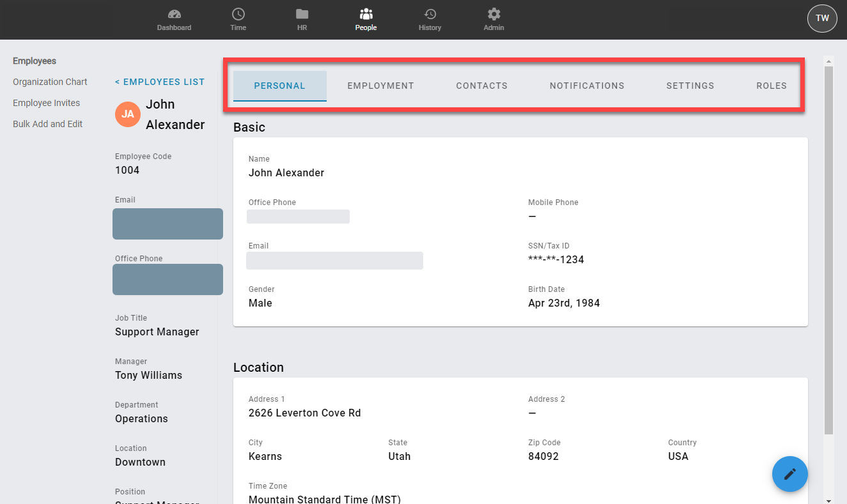
Task: Switch to the Employment tab
Action: click(x=380, y=86)
